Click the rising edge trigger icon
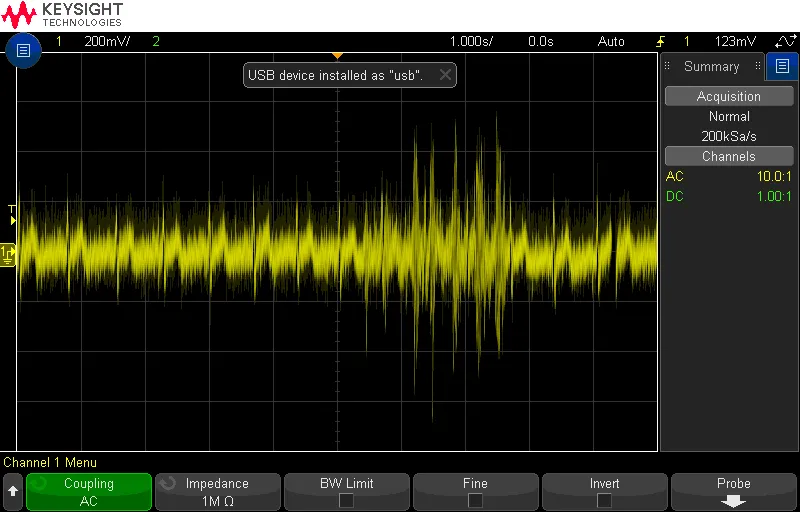The width and height of the screenshot is (800, 512). [x=661, y=41]
